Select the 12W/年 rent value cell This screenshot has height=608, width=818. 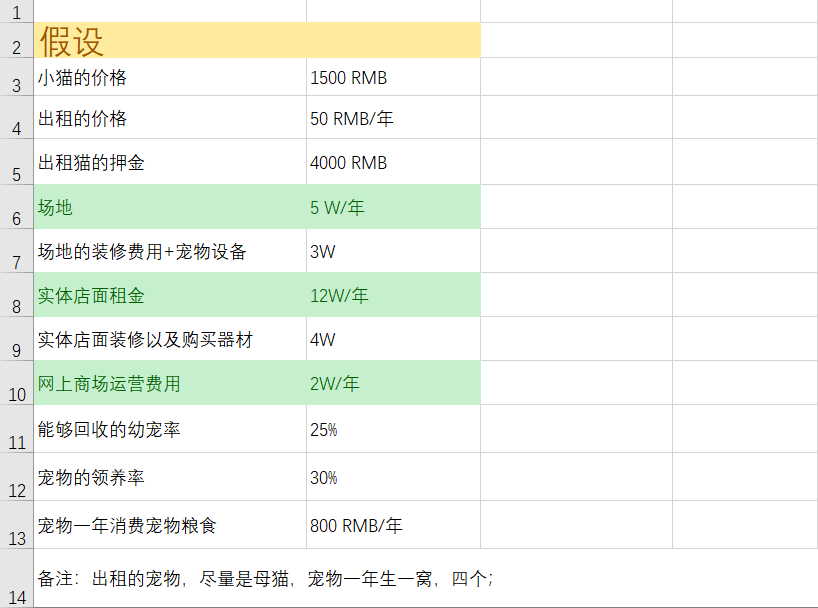(x=339, y=296)
